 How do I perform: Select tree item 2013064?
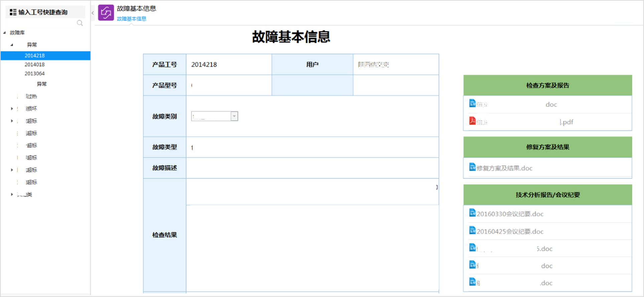click(x=34, y=74)
